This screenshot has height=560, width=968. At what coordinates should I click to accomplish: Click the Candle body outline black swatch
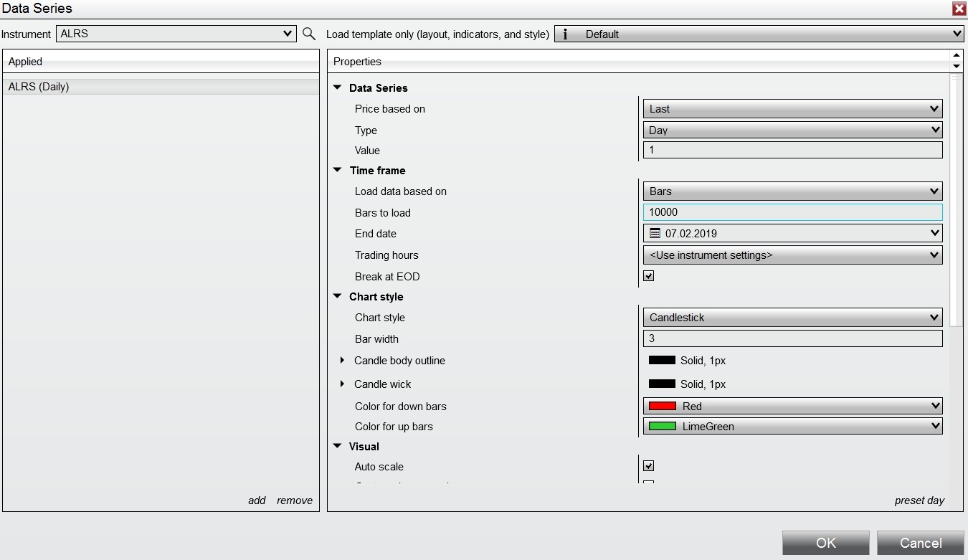pyautogui.click(x=662, y=360)
